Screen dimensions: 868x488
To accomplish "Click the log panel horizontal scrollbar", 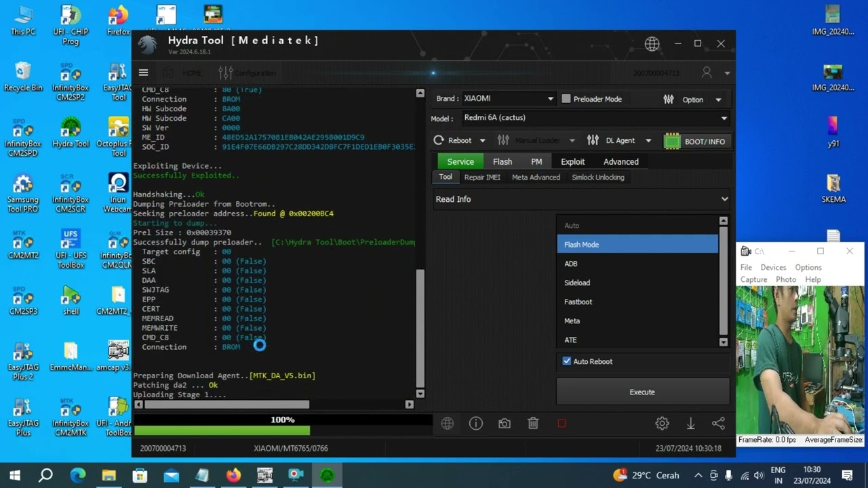I will coord(227,405).
